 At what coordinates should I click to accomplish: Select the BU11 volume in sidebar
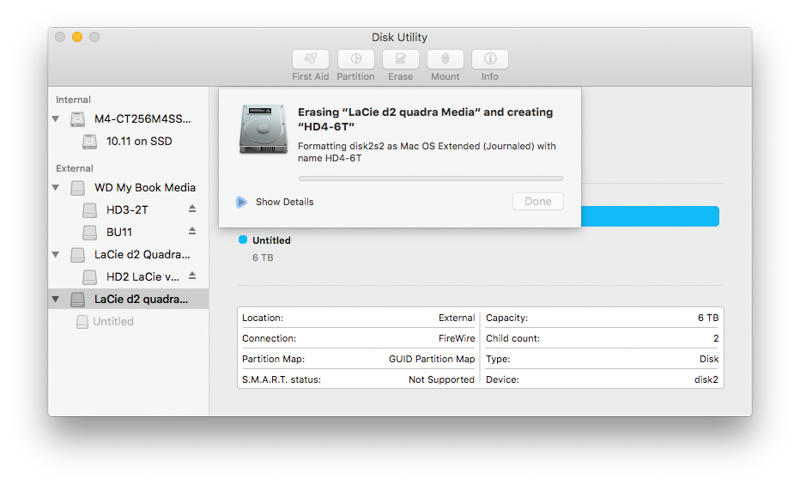(119, 232)
